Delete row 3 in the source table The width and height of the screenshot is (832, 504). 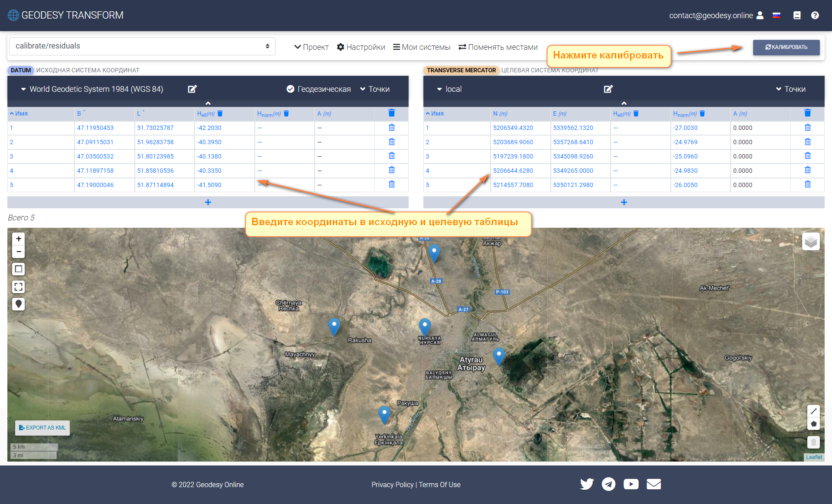click(x=391, y=156)
